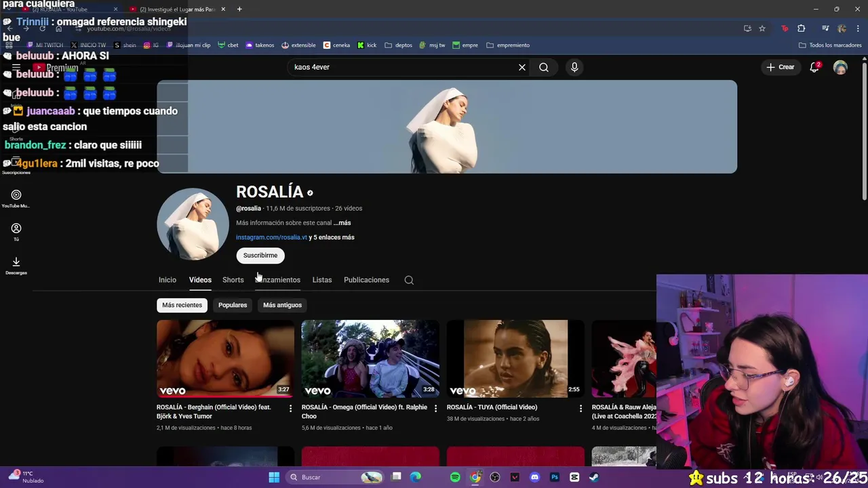Open the account avatar menu at top right

pos(840,67)
